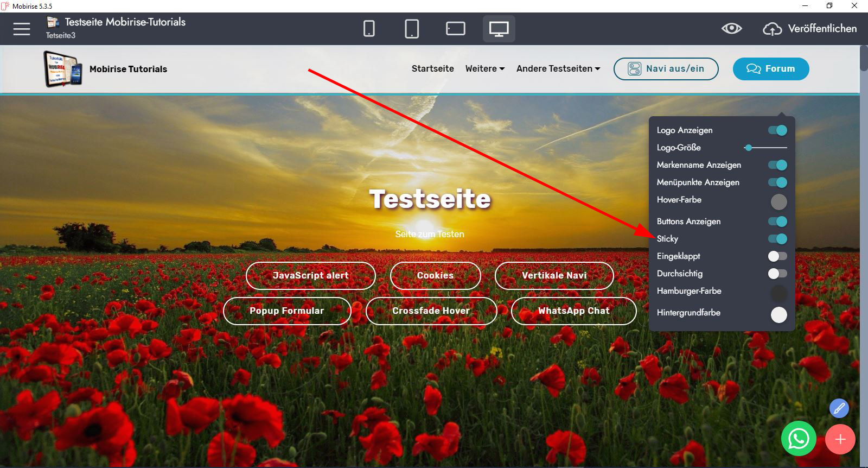Image resolution: width=868 pixels, height=468 pixels.
Task: Open the hamburger main menu
Action: [22, 29]
